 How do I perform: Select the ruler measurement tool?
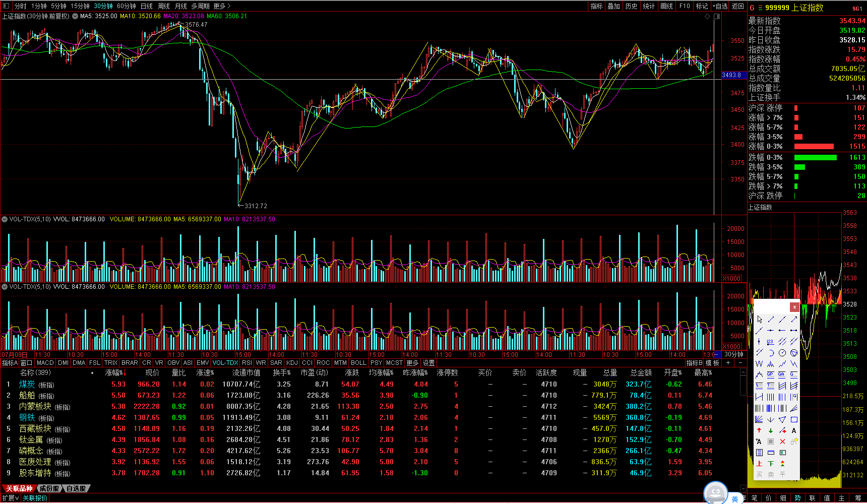(x=771, y=452)
